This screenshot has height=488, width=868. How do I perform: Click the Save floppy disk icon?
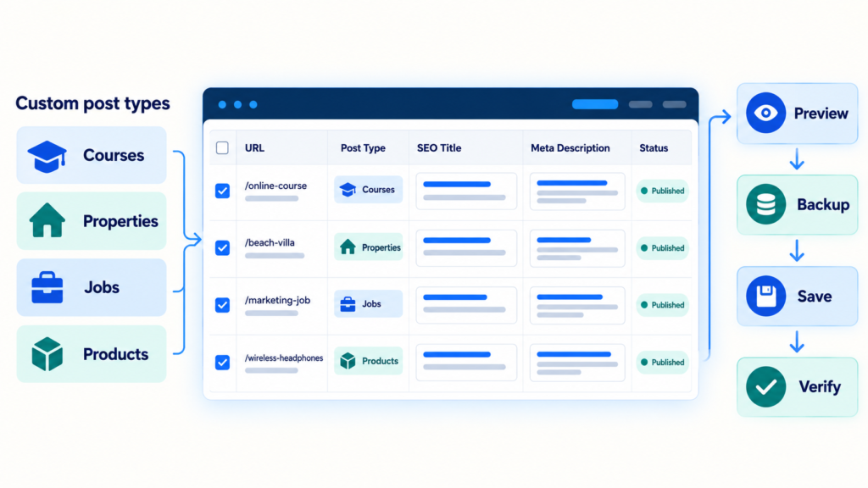[x=765, y=296]
